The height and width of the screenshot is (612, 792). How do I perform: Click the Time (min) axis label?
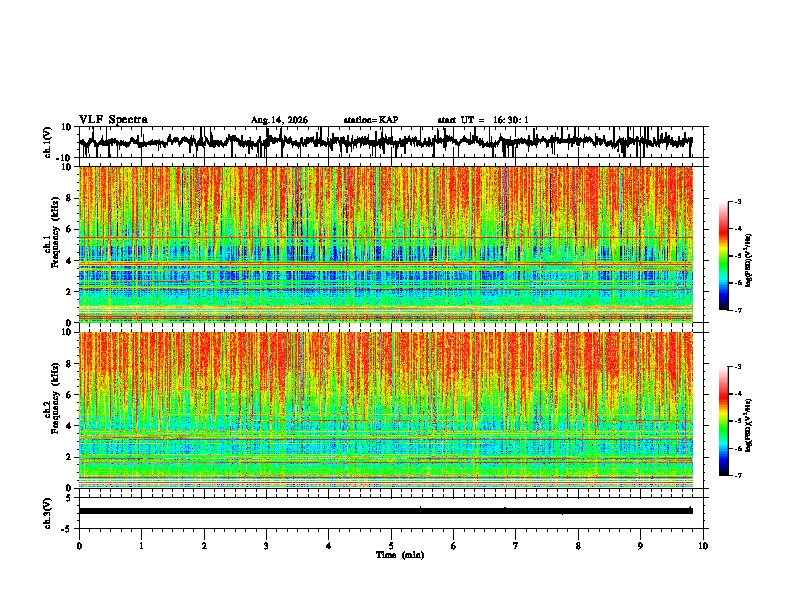(x=400, y=555)
